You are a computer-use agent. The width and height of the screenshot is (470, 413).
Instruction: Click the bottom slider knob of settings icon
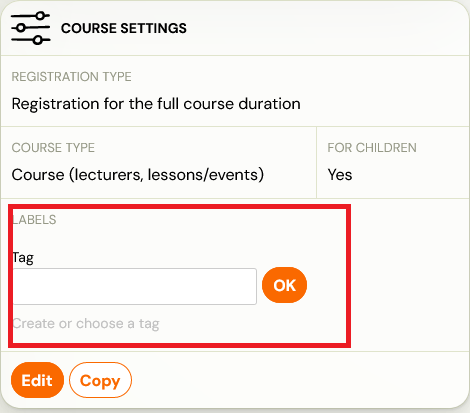point(38,40)
